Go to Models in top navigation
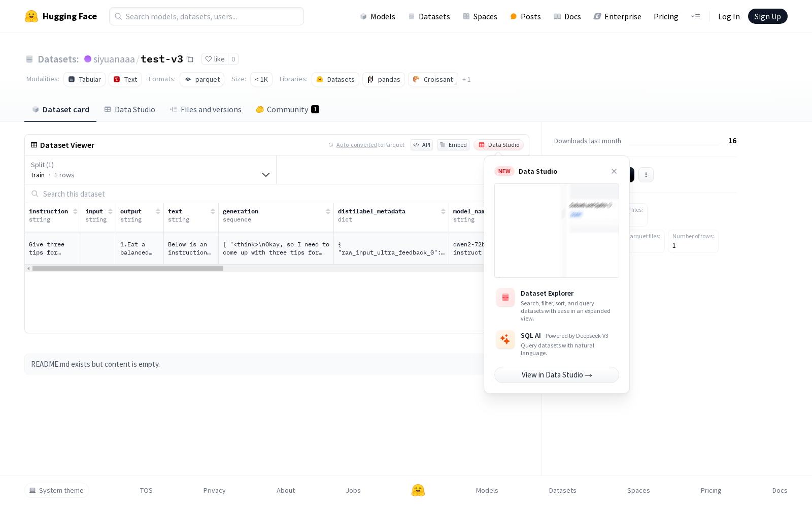The height and width of the screenshot is (508, 812). (378, 16)
